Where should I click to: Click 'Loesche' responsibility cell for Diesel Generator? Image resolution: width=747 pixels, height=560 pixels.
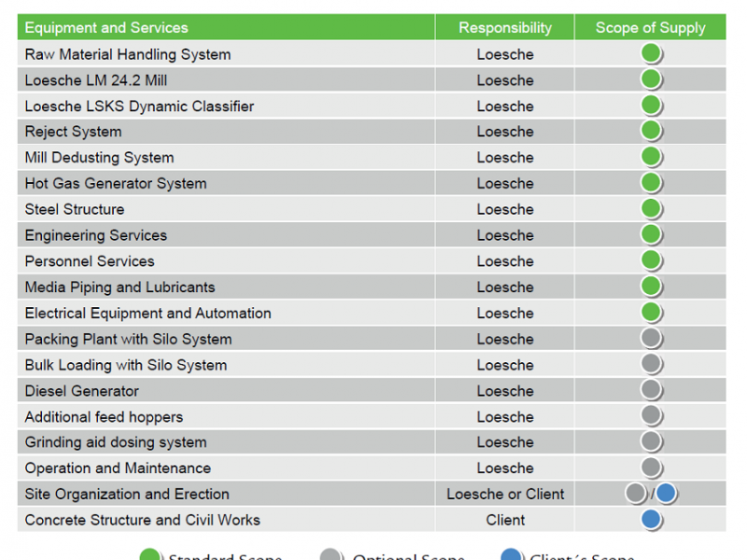[x=505, y=391]
